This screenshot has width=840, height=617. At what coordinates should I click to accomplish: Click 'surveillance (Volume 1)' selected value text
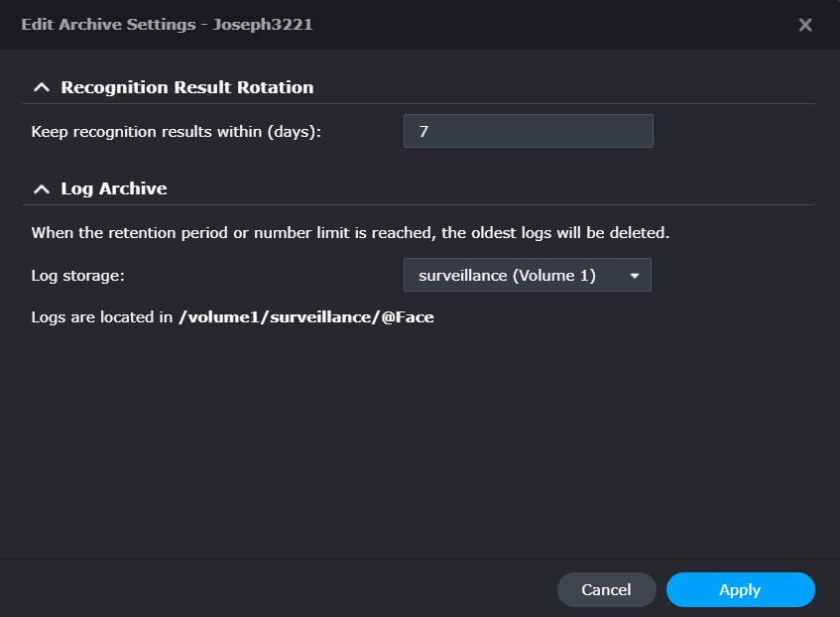tap(507, 276)
